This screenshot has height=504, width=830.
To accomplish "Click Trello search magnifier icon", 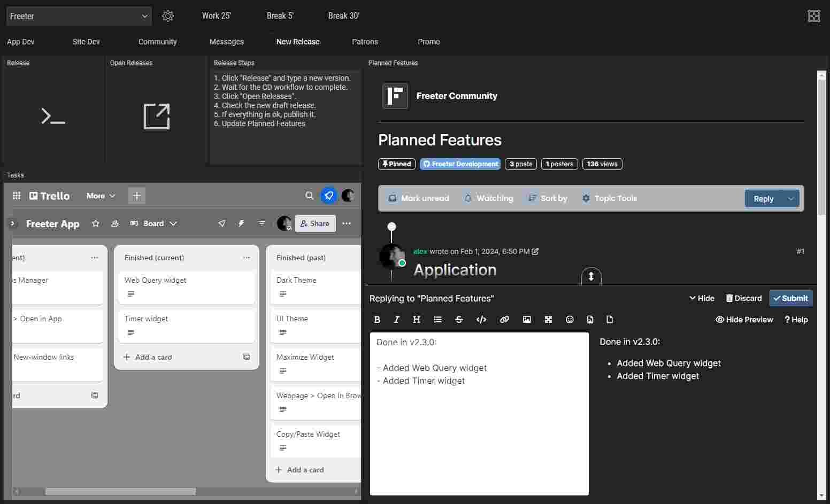I will point(310,196).
